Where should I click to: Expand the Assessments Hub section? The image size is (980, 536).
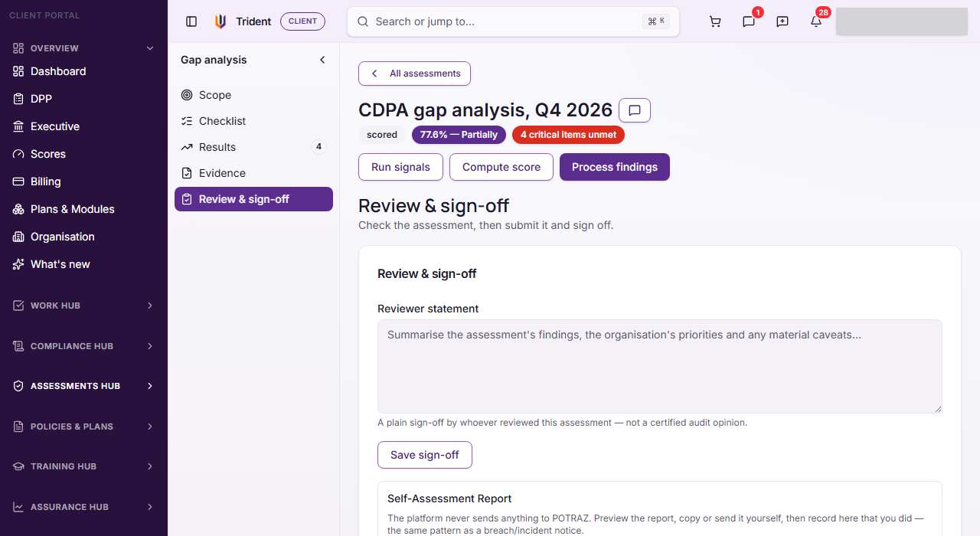pyautogui.click(x=83, y=386)
